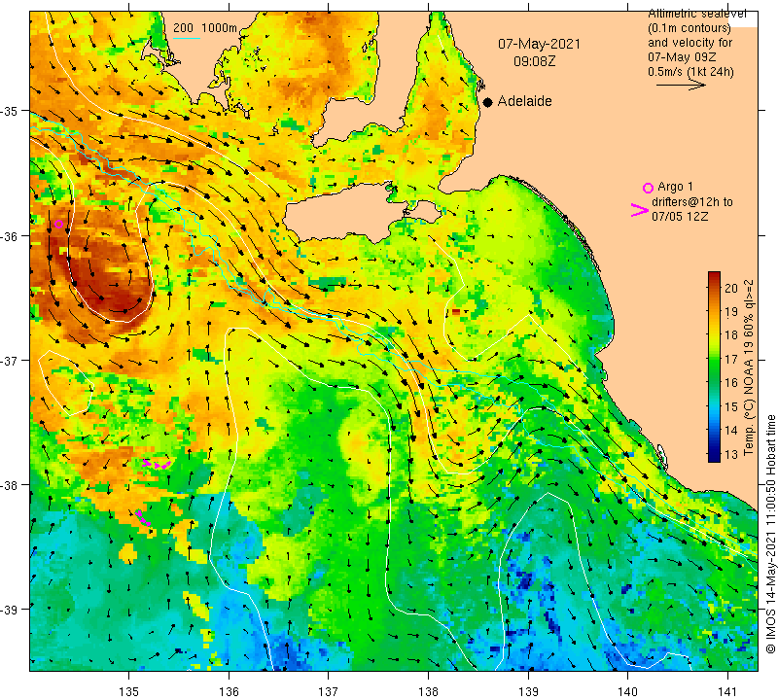The image size is (778, 700).
Task: Click the dark blue bottom of color bar
Action: pyautogui.click(x=714, y=457)
